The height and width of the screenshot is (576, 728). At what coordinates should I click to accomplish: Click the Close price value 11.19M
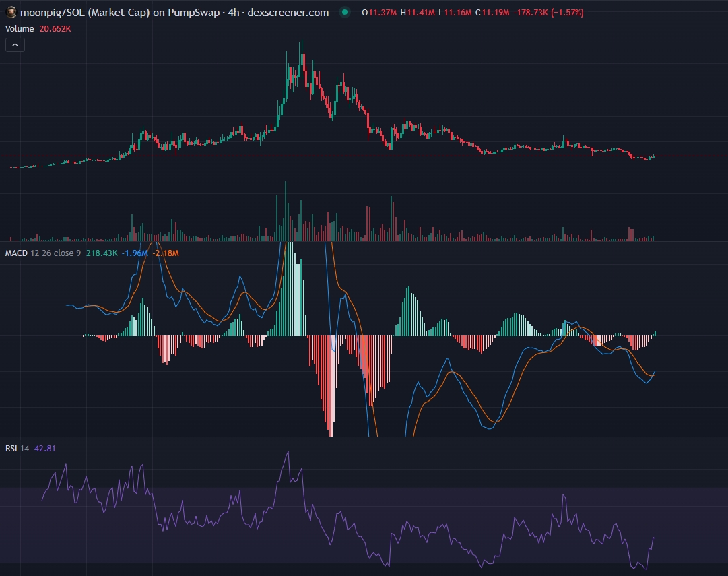pos(496,13)
